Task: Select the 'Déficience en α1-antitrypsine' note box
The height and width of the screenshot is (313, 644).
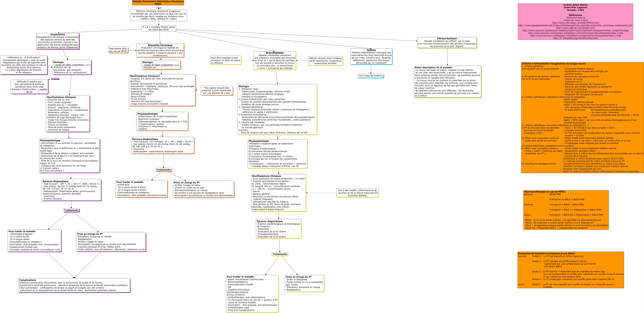Action: 24,65
